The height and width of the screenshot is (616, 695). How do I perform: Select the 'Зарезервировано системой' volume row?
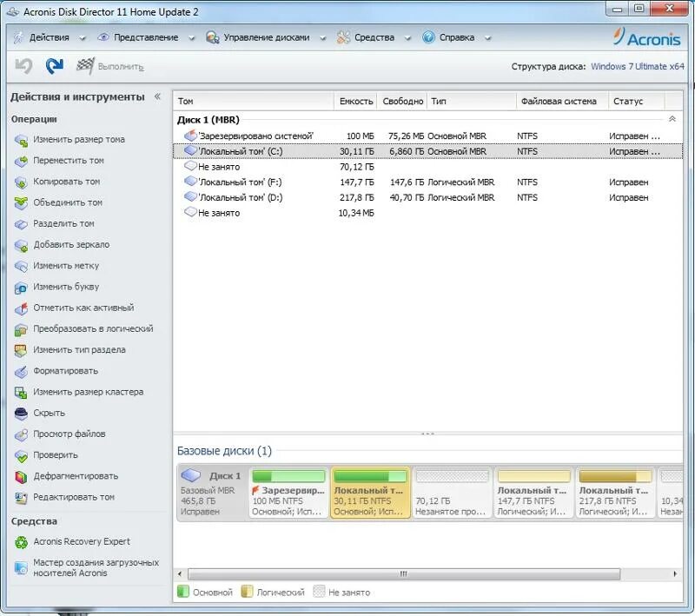pyautogui.click(x=427, y=136)
